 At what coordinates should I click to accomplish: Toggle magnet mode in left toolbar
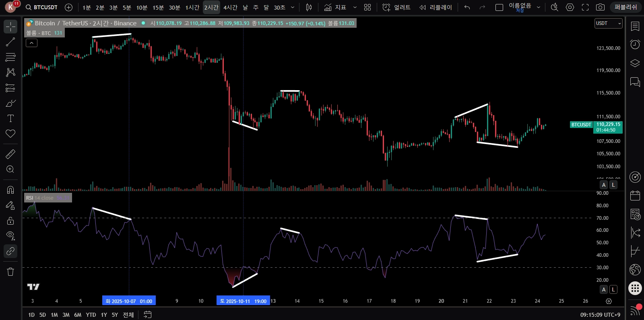click(10, 190)
